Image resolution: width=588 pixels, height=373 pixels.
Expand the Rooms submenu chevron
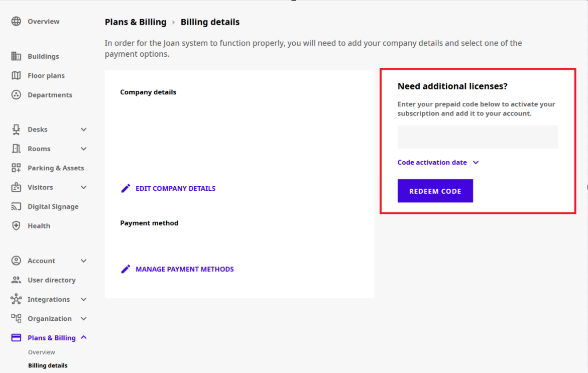pyautogui.click(x=84, y=149)
